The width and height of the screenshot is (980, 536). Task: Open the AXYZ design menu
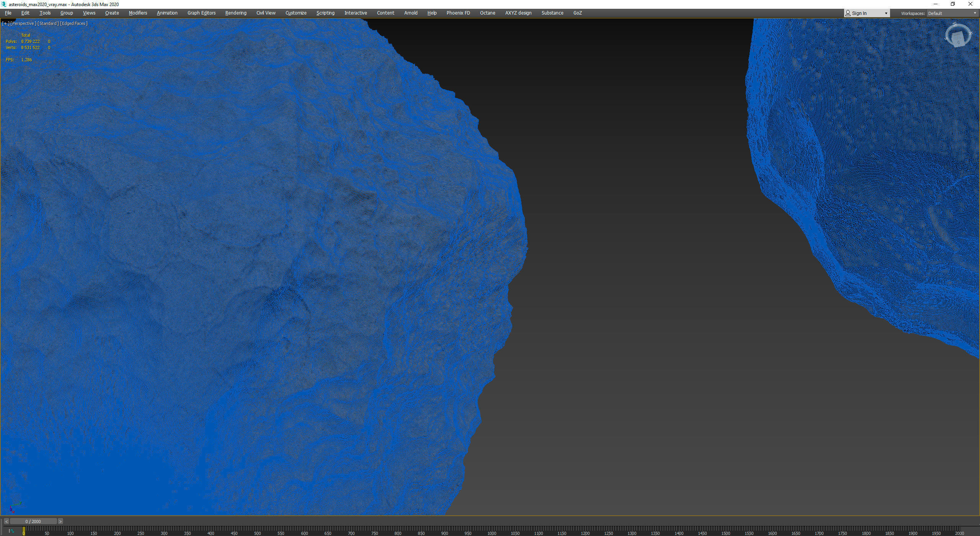click(518, 13)
